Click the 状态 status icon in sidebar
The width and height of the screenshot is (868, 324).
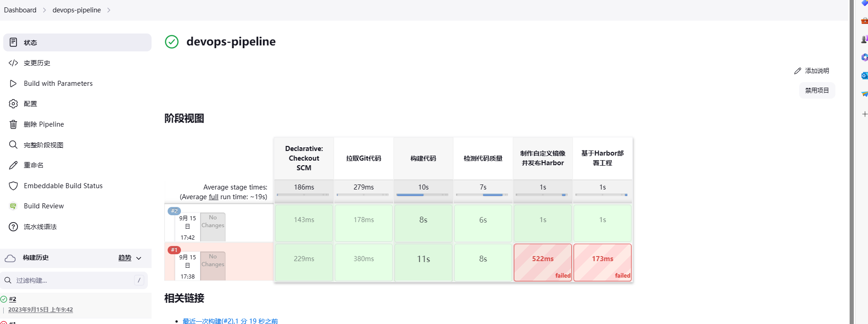tap(13, 42)
